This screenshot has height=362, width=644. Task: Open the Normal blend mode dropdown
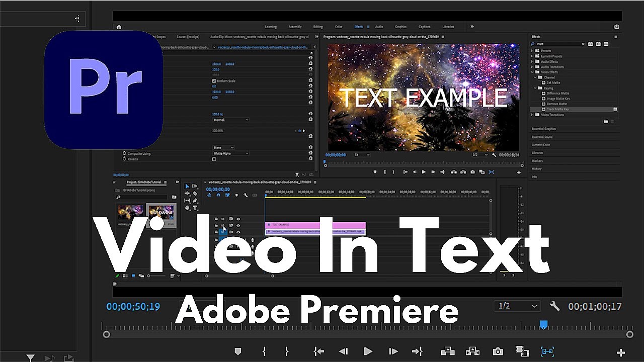point(230,120)
